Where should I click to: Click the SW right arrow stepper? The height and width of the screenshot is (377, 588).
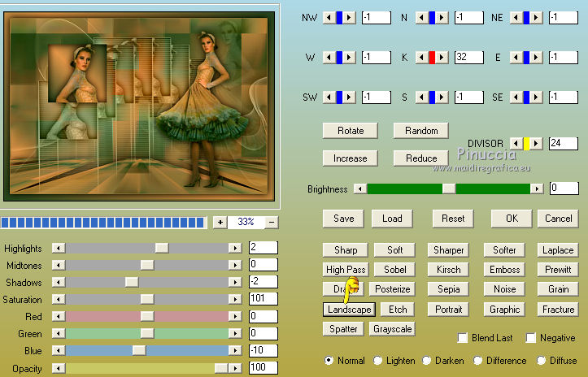point(349,97)
